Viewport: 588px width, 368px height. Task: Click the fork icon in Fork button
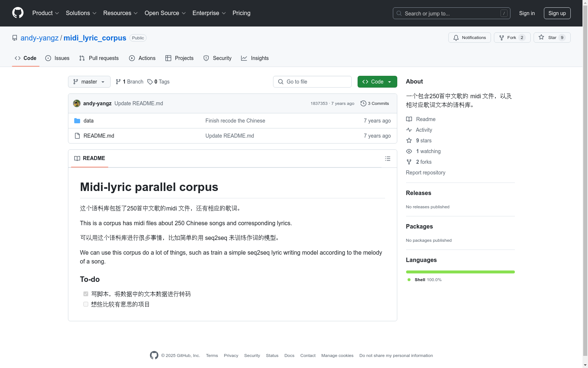[x=502, y=38]
